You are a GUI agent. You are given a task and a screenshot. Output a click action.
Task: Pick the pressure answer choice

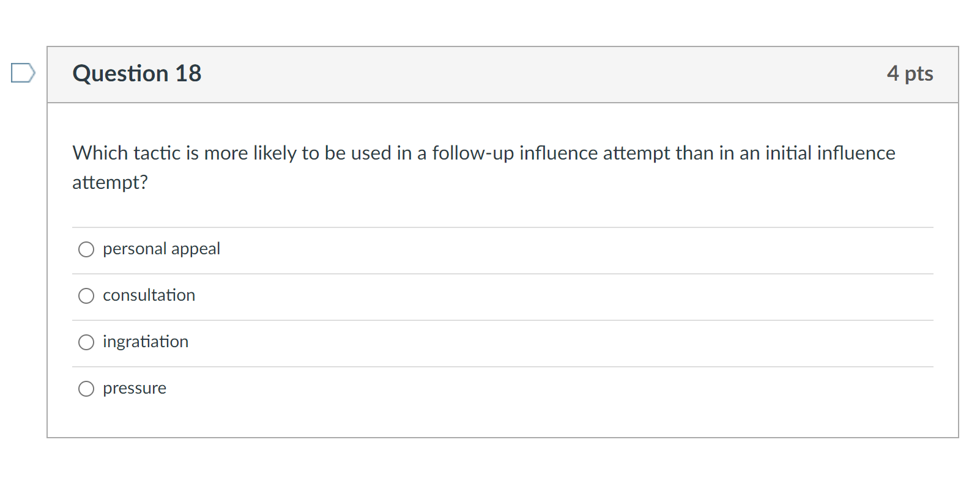click(x=86, y=389)
